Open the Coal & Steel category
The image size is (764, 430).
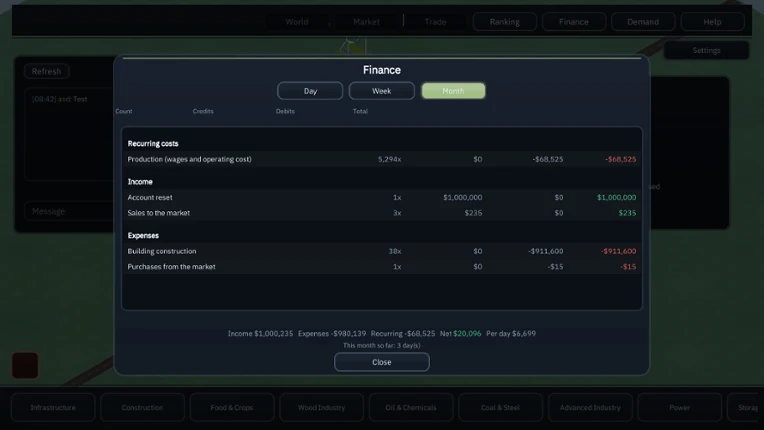coord(500,408)
